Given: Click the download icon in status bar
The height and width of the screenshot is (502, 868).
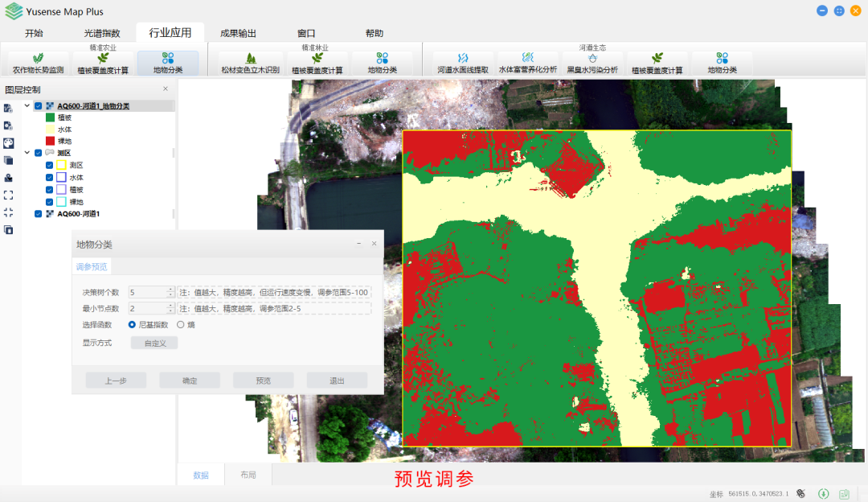Looking at the screenshot, I should pyautogui.click(x=823, y=493).
